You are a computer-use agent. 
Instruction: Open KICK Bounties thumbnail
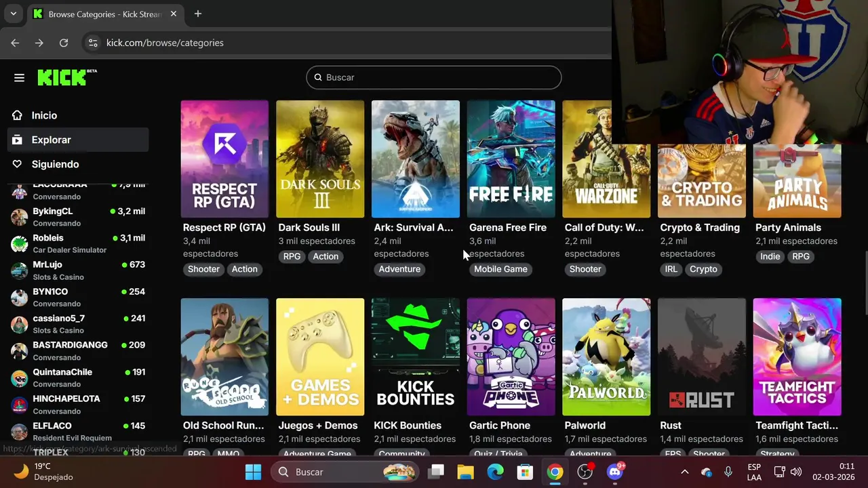coord(416,357)
